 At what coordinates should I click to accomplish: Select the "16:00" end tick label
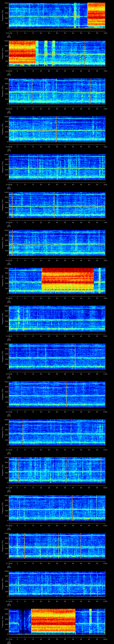point(105,564)
